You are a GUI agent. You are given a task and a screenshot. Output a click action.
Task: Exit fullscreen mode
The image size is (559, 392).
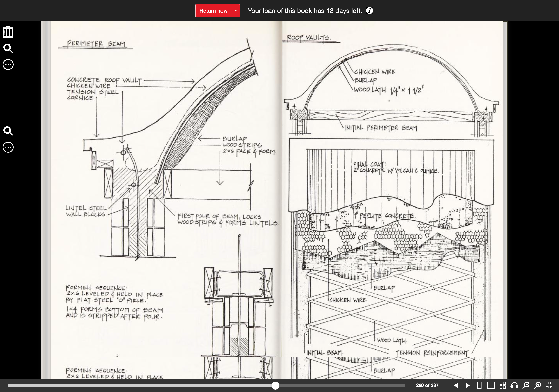tap(549, 385)
